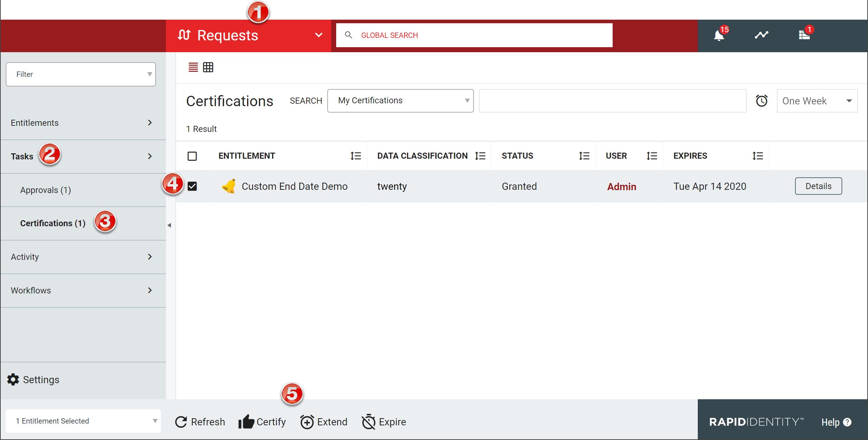868x440 pixels.
Task: Open the One Week time range dropdown
Action: [817, 101]
